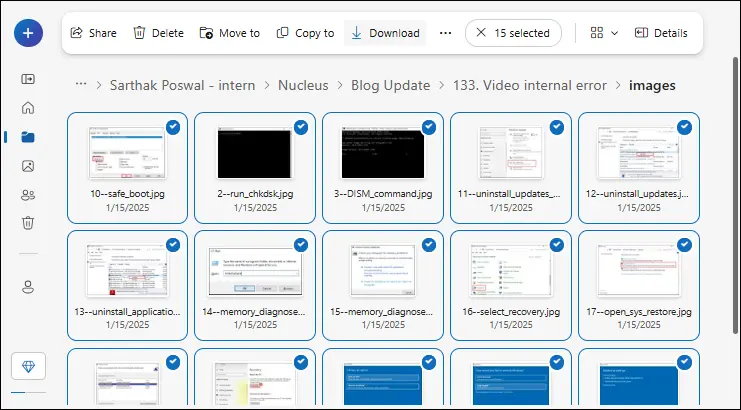Uncheck the 15--memory_diagnose tile
Screen dimensions: 741x410
[x=429, y=245]
